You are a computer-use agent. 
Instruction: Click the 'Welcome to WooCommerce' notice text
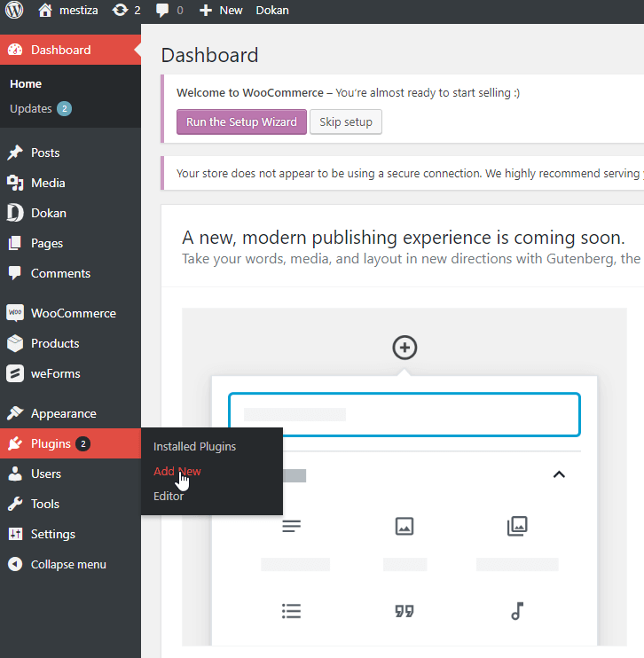[348, 93]
